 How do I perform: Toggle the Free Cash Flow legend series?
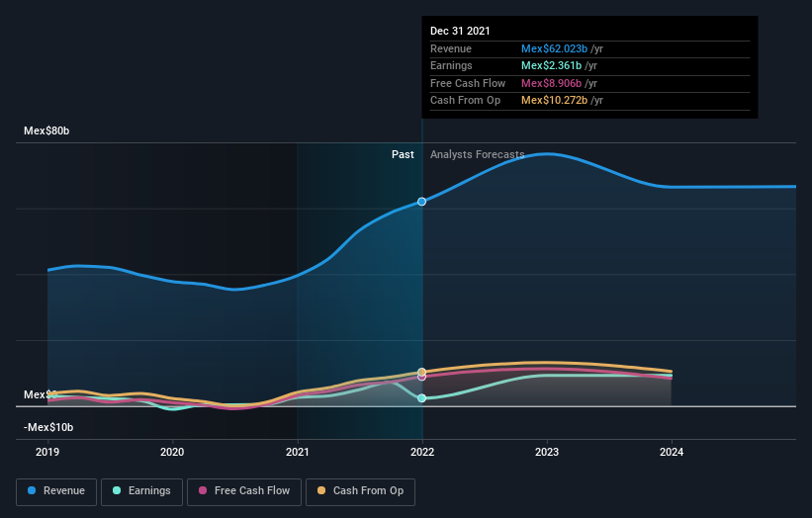(x=244, y=491)
